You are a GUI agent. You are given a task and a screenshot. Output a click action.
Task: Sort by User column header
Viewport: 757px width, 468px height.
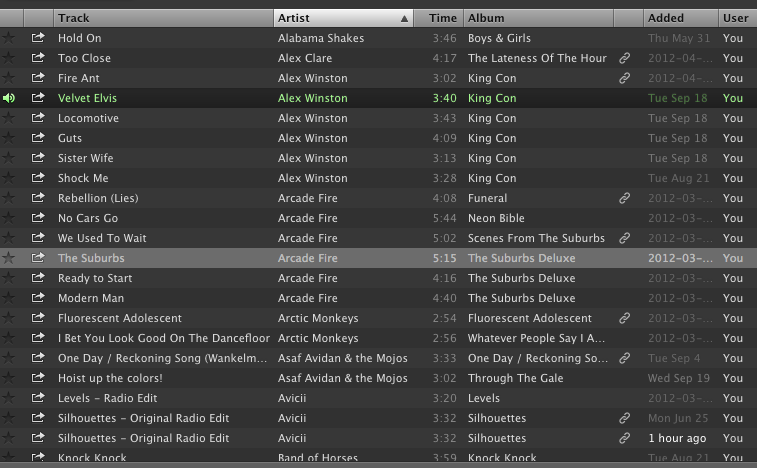[737, 18]
